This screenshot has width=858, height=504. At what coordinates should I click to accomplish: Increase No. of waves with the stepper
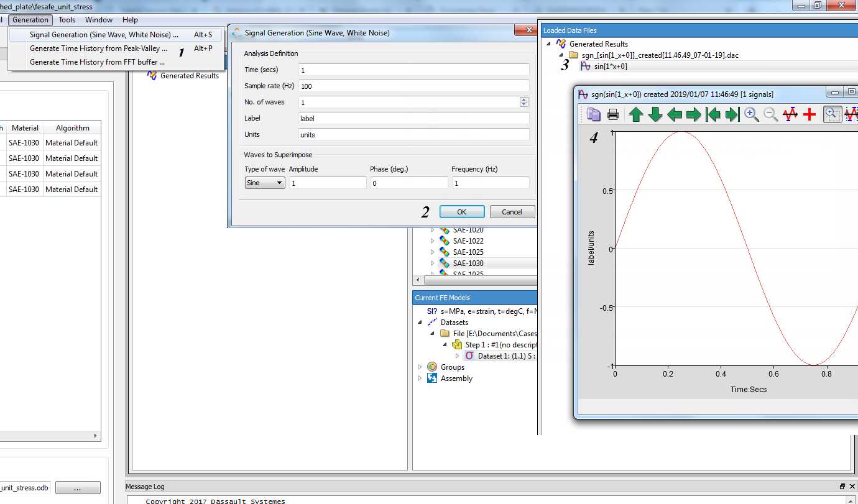(x=524, y=99)
